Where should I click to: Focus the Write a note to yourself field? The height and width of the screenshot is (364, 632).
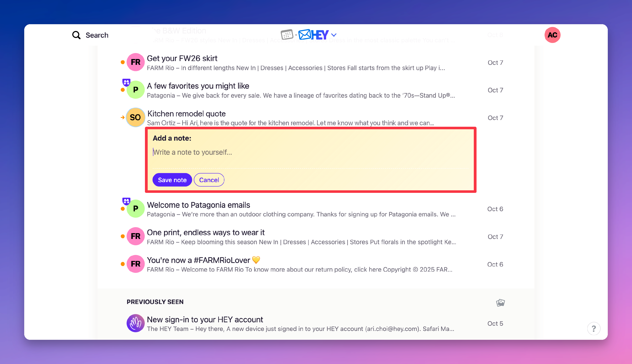310,152
